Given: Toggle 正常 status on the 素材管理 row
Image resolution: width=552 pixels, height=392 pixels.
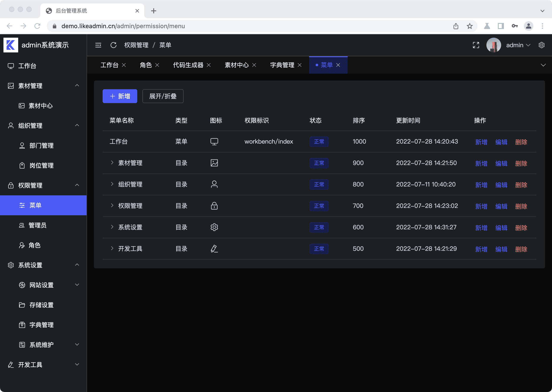Looking at the screenshot, I should tap(319, 163).
